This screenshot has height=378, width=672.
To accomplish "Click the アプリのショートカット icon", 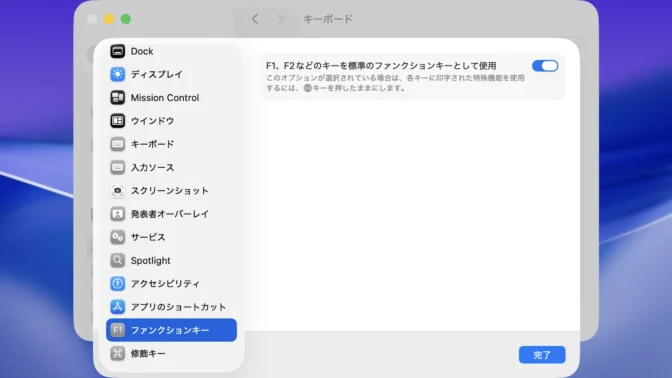I will coord(117,307).
